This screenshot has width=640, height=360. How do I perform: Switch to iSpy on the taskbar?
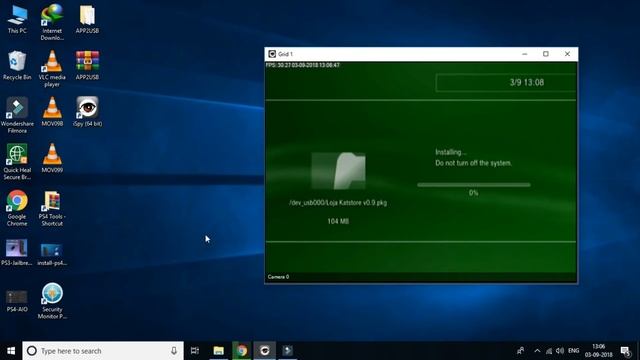click(264, 351)
